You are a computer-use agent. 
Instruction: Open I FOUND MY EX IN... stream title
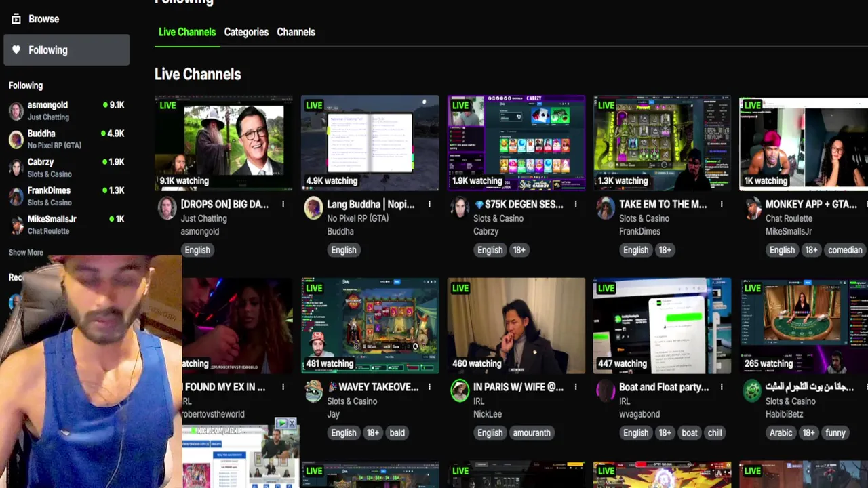[x=224, y=387]
